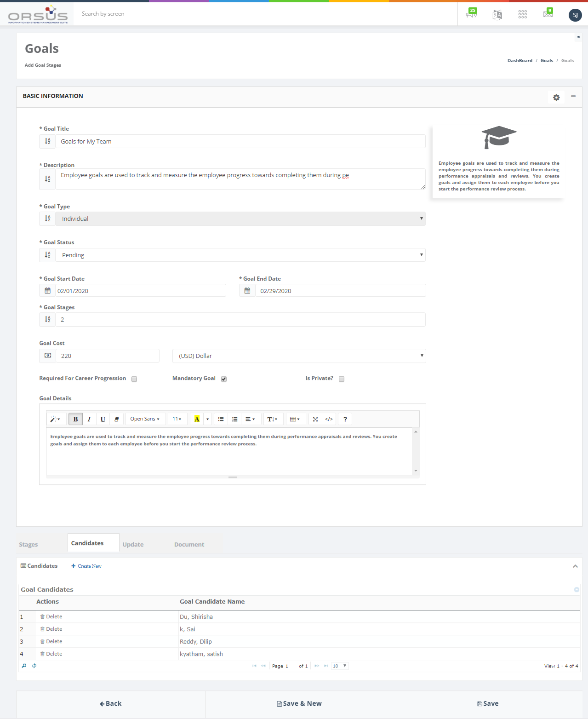Click the Save & New button
Viewport: 588px width, 720px height.
(299, 704)
